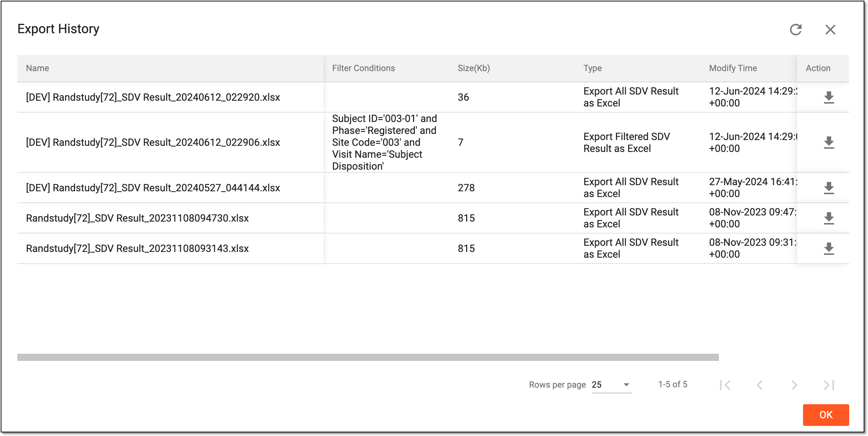
Task: Click the 08-Nov-2023 09:47 modify time
Action: tap(753, 218)
